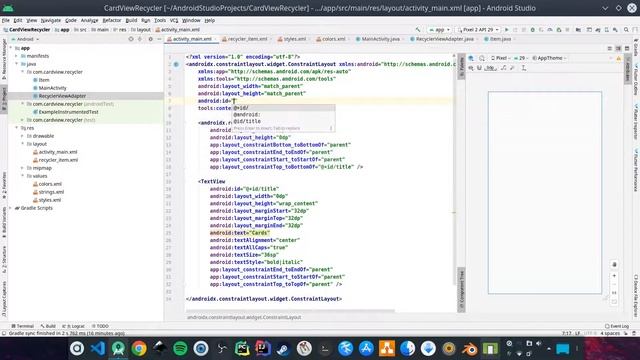Open the Pixel device dropdown in preview

click(500, 58)
